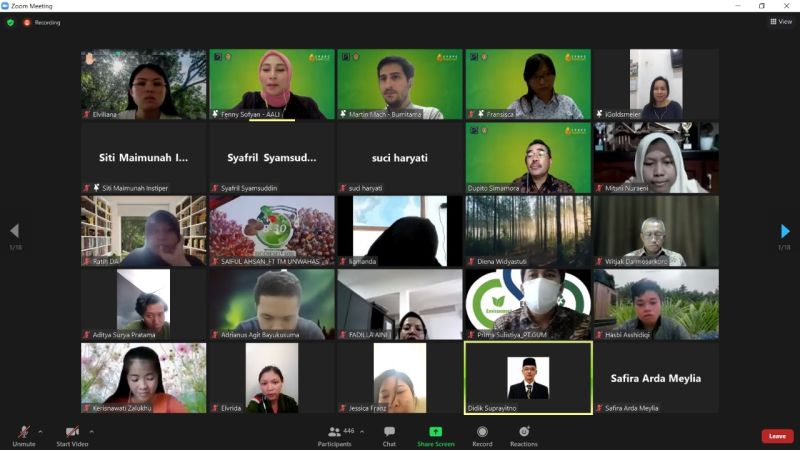Unmute the microphone
The image size is (800, 450).
click(x=23, y=434)
